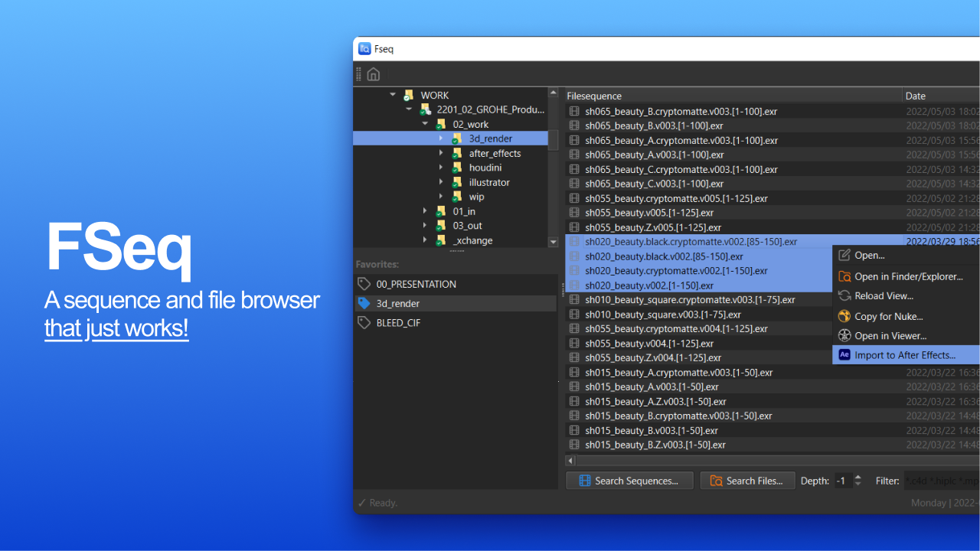Collapse the WORK folder tree node
Image resolution: width=980 pixels, height=551 pixels.
pyautogui.click(x=393, y=95)
